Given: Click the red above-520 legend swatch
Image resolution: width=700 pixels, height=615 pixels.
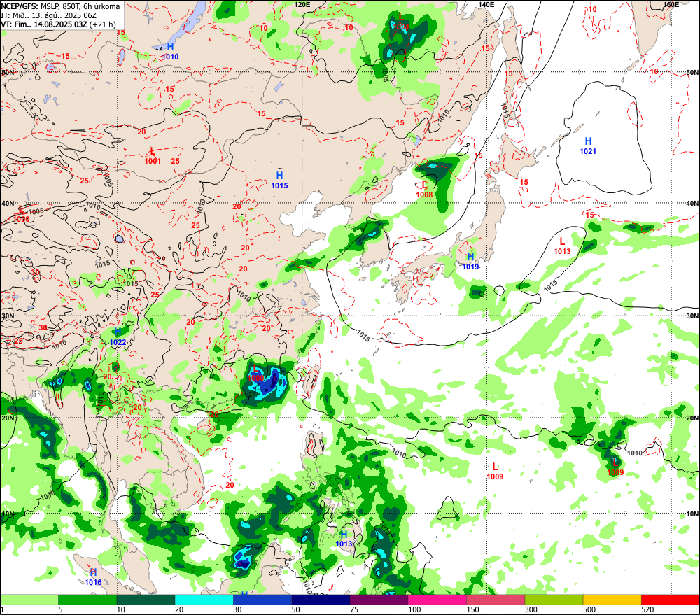Looking at the screenshot, I should pos(671,600).
